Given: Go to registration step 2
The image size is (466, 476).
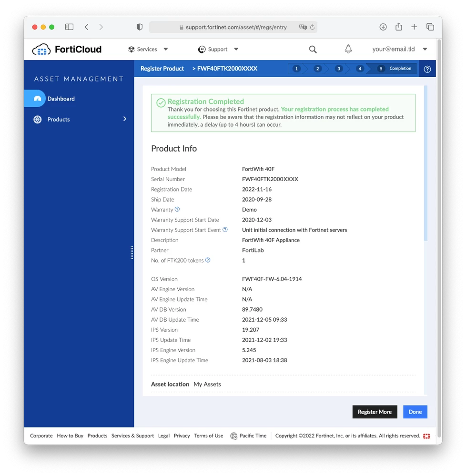Looking at the screenshot, I should pos(317,69).
